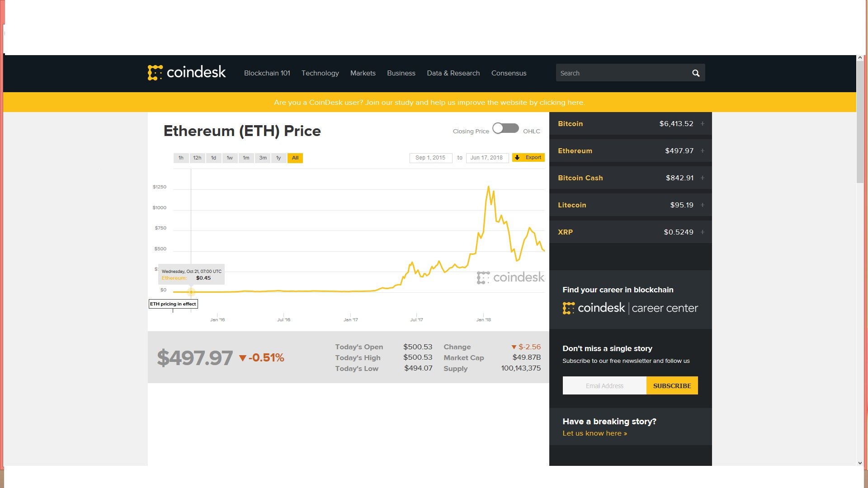Click the Today's Low $494.07 value

pyautogui.click(x=418, y=368)
